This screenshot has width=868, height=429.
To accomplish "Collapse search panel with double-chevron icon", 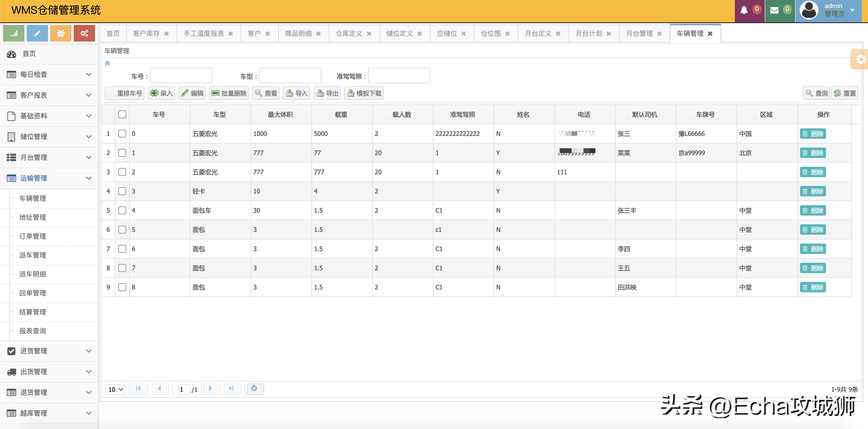I will point(107,63).
